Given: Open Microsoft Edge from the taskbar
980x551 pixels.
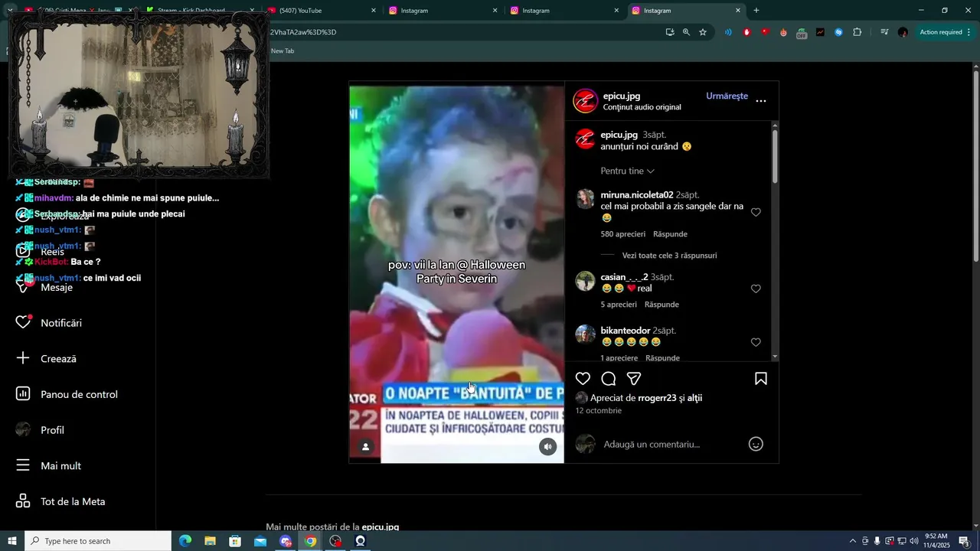Looking at the screenshot, I should 185,541.
